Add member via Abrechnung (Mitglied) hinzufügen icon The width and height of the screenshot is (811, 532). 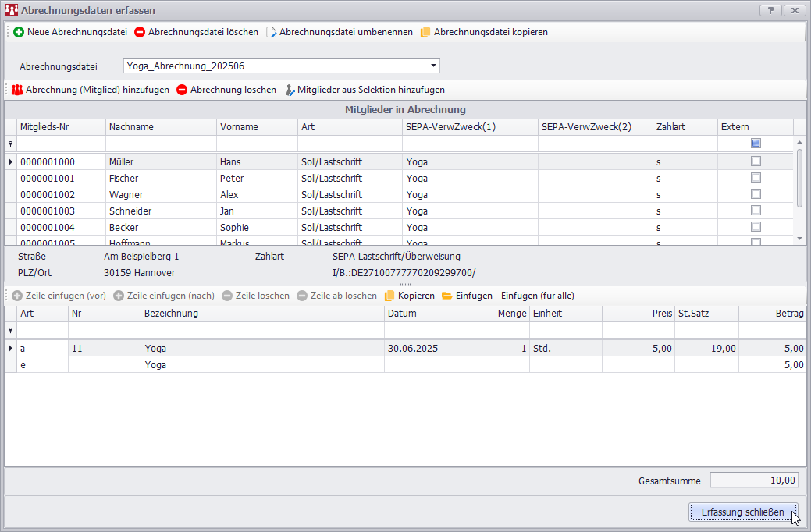[17, 90]
